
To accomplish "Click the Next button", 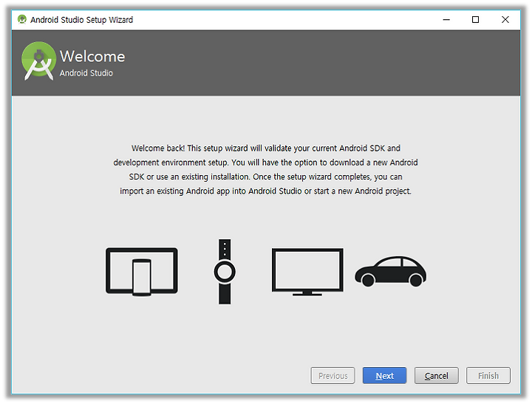I will (x=384, y=375).
